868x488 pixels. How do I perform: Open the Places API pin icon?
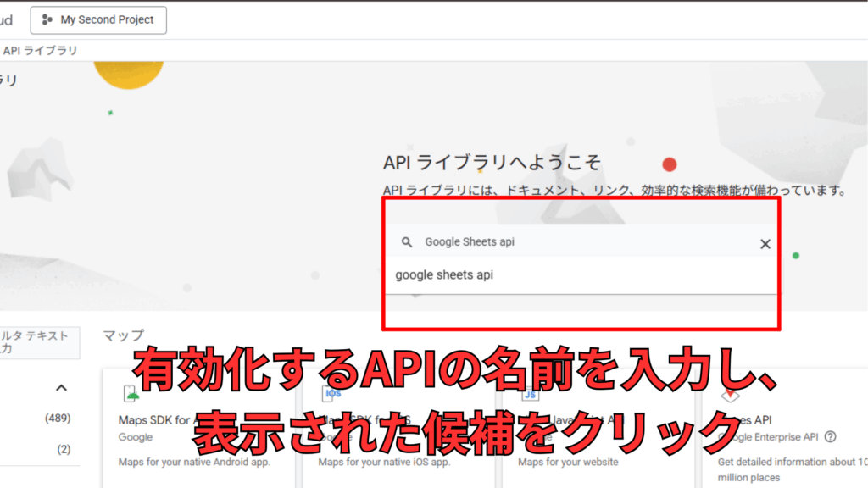[x=730, y=394]
